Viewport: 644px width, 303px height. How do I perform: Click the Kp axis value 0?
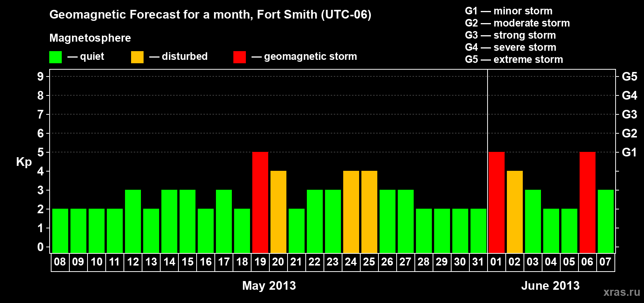[41, 247]
